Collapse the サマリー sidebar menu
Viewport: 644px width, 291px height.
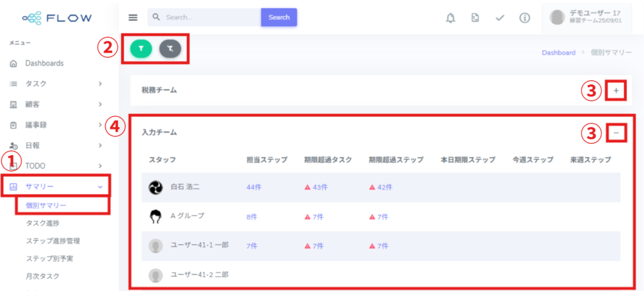pyautogui.click(x=55, y=187)
